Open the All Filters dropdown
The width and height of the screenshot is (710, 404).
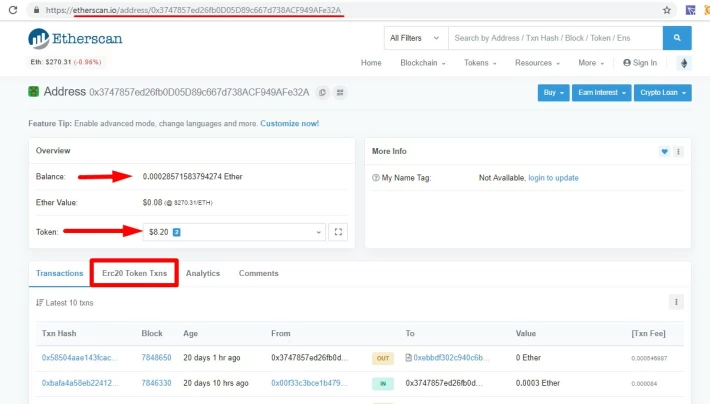click(416, 38)
